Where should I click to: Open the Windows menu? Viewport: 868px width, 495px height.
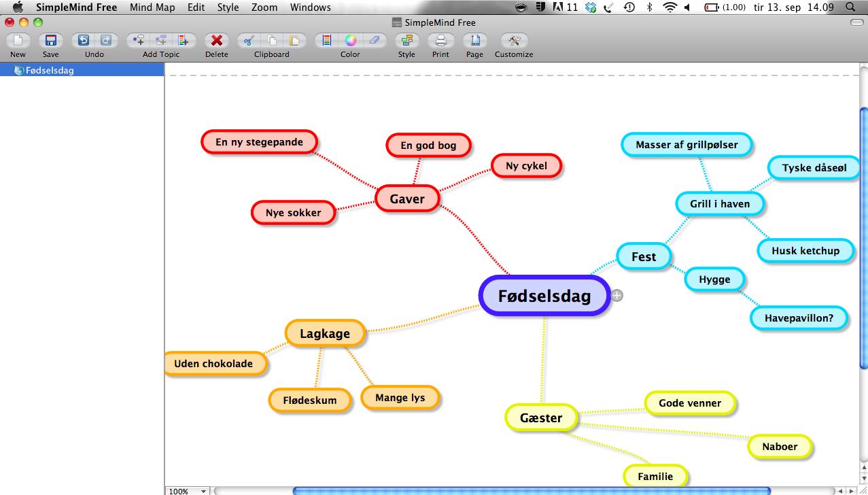pos(311,7)
